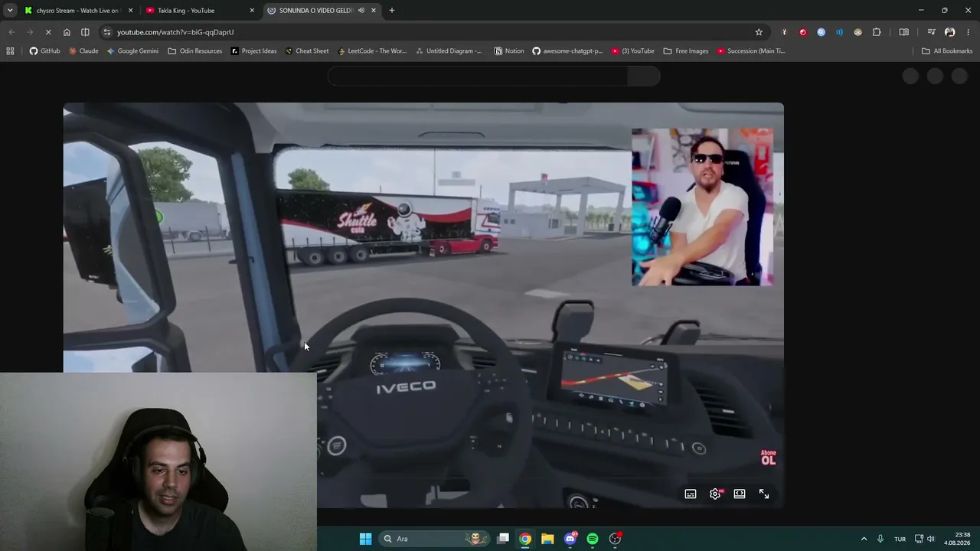Open the Apps grid in bookmarks bar

click(10, 51)
